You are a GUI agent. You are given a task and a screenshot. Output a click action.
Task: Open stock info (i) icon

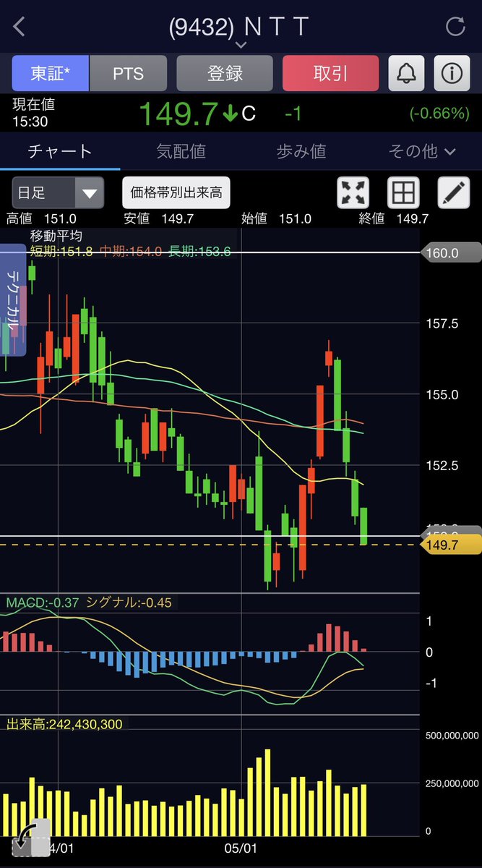click(452, 73)
